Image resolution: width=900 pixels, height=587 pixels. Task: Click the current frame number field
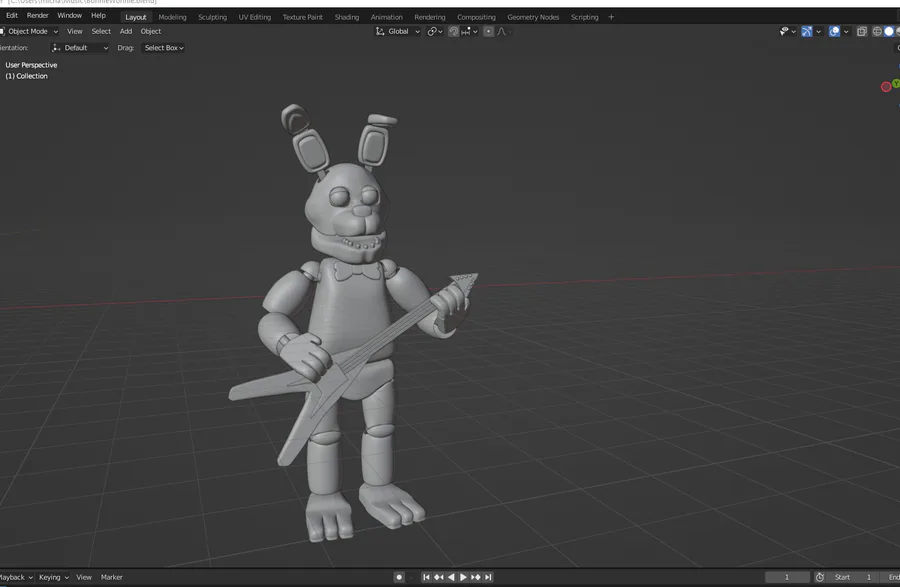pos(787,577)
